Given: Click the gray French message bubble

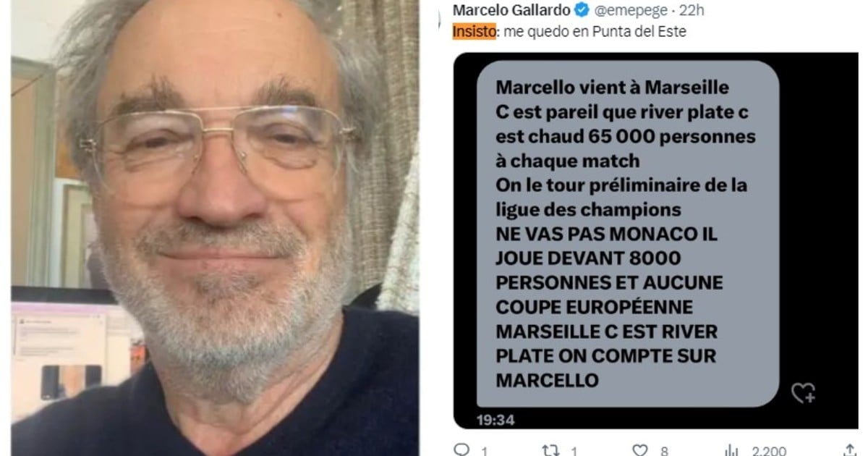Looking at the screenshot, I should [x=628, y=233].
